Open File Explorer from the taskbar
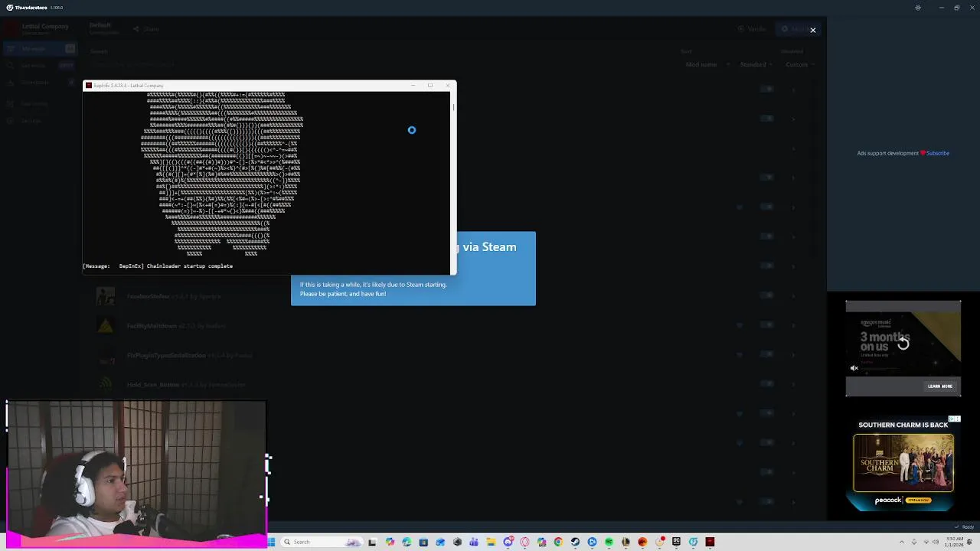This screenshot has height=551, width=980. (491, 542)
